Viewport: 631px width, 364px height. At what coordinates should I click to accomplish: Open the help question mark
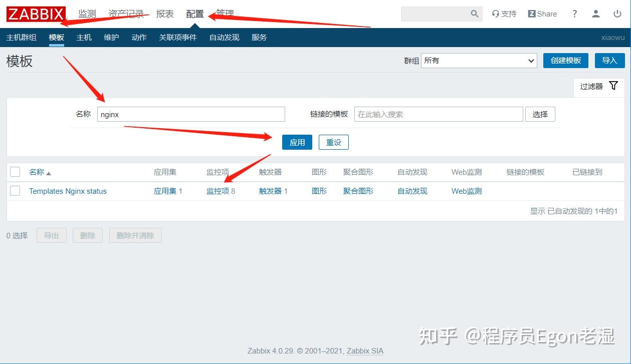click(x=574, y=14)
